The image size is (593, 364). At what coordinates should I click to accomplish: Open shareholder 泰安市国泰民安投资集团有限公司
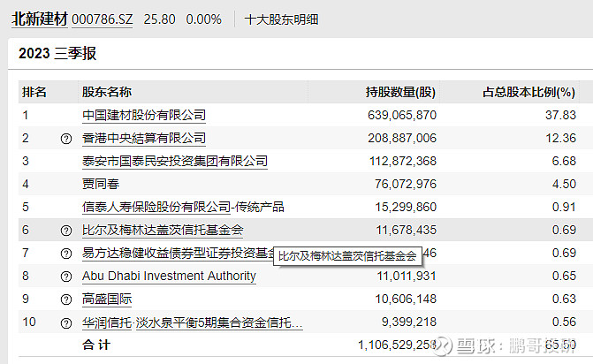tap(175, 161)
